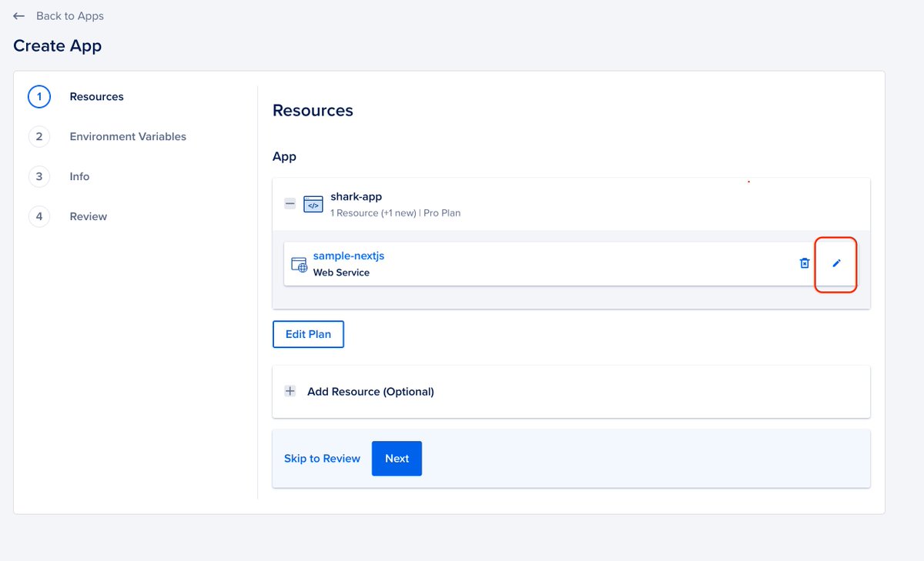924x561 pixels.
Task: Delete sample-nextjs with the trash icon
Action: (805, 263)
